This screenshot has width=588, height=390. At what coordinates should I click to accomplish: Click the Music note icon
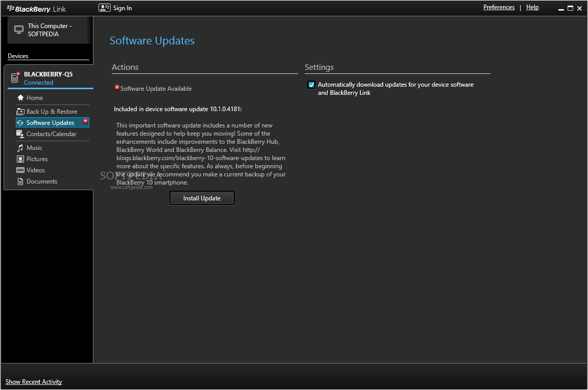[20, 148]
